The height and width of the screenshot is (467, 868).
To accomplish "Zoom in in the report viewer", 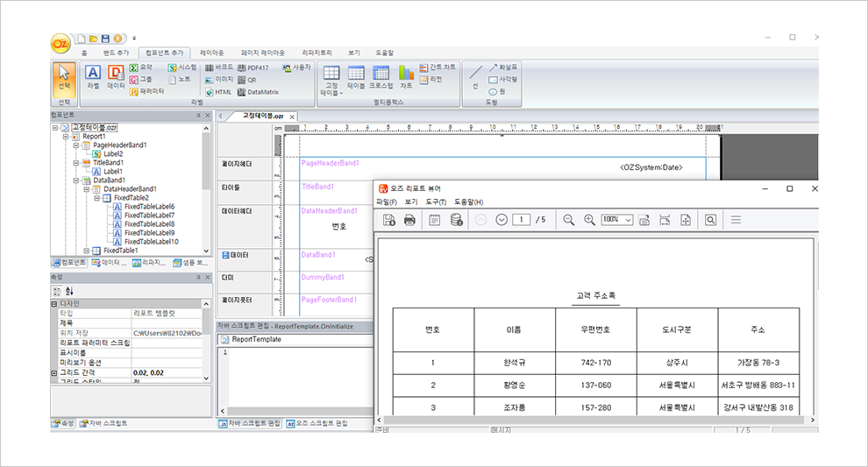I will click(x=589, y=220).
